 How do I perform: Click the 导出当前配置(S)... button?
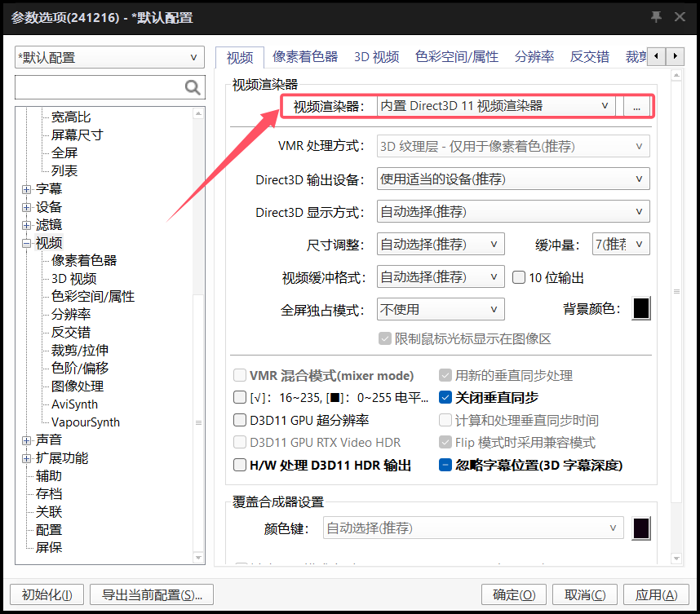coord(152,594)
